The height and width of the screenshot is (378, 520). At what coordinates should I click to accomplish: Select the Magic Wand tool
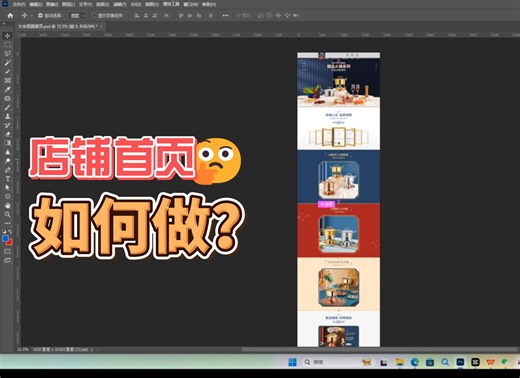7,63
